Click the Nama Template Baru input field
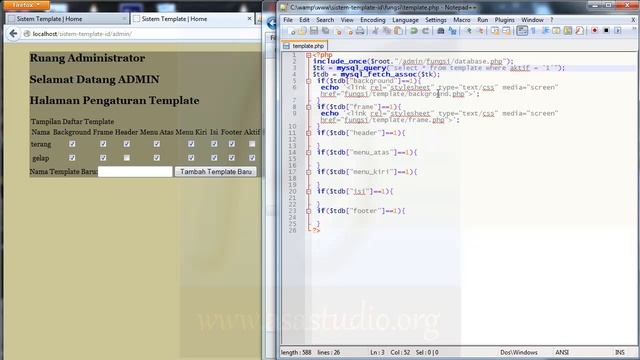640x360 pixels. (x=135, y=171)
